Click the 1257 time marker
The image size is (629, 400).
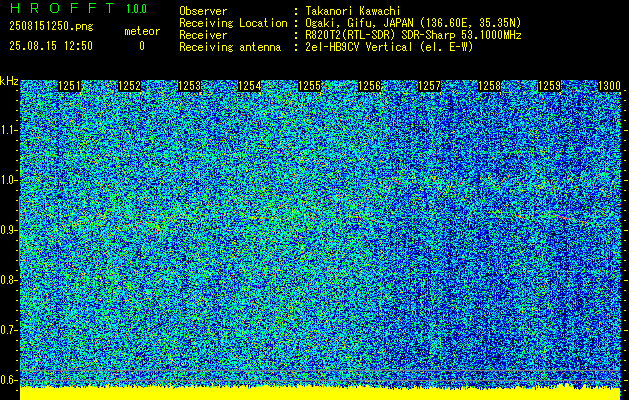(x=429, y=86)
